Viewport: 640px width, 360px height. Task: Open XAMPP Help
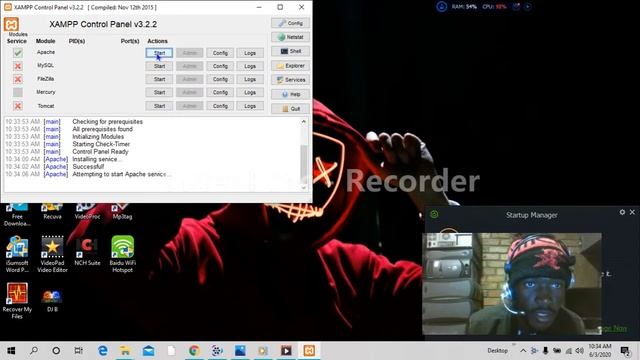point(290,94)
